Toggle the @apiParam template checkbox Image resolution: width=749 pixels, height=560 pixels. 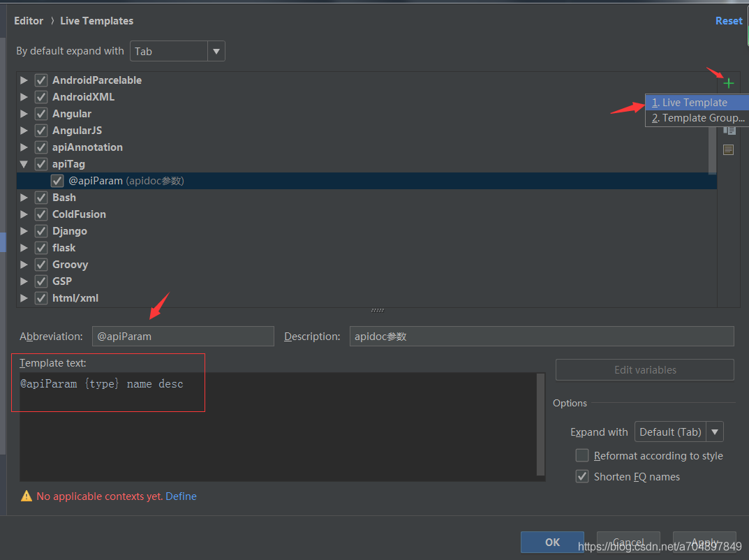pyautogui.click(x=57, y=181)
